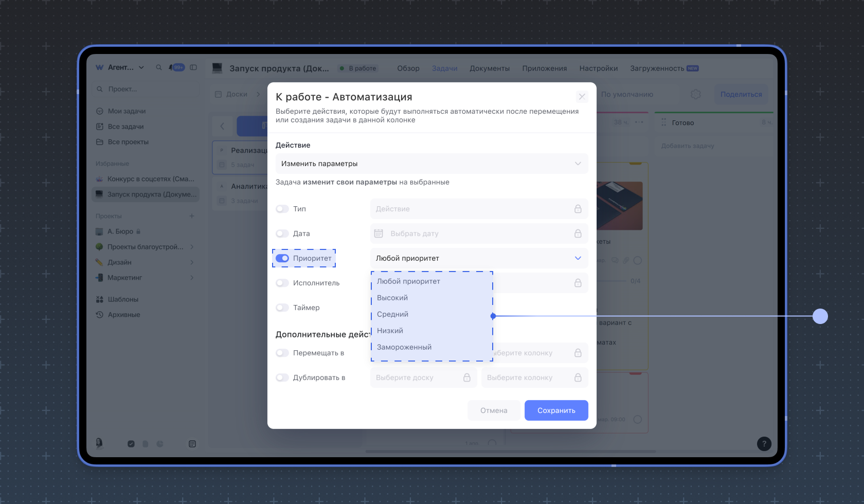This screenshot has height=504, width=864.
Task: Choose Замороженный from priority list
Action: [404, 347]
